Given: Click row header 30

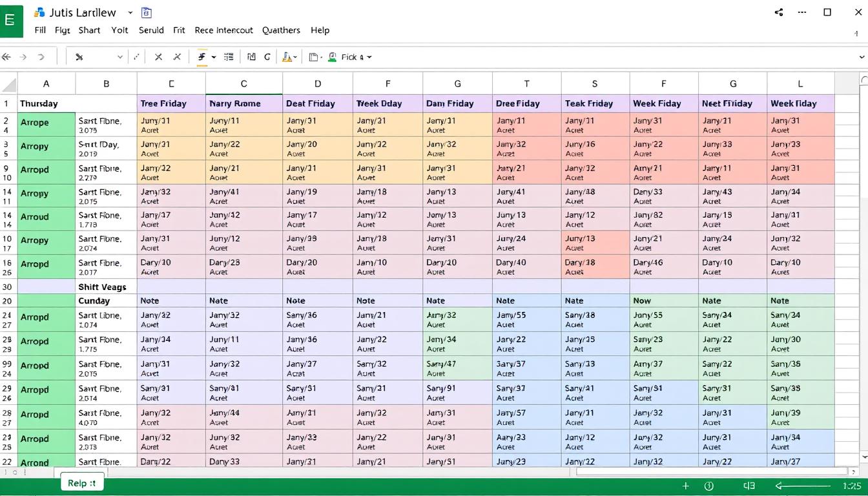Looking at the screenshot, I should tap(8, 287).
